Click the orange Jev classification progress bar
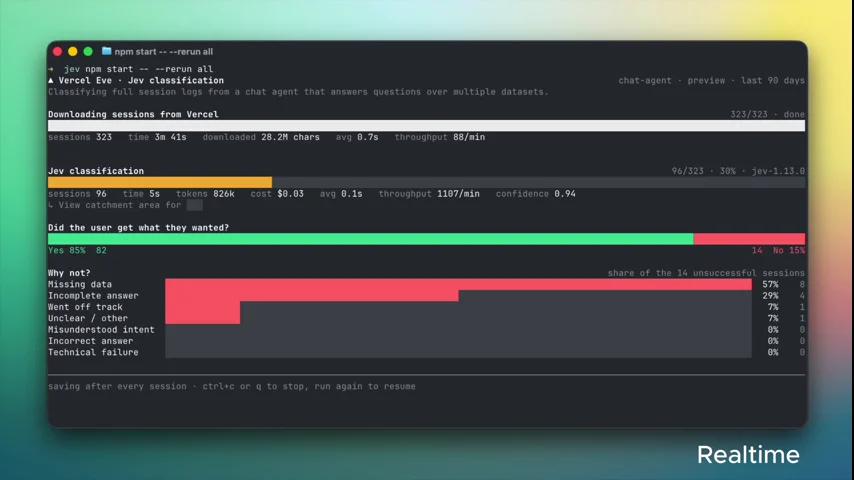The width and height of the screenshot is (854, 480). [x=160, y=182]
